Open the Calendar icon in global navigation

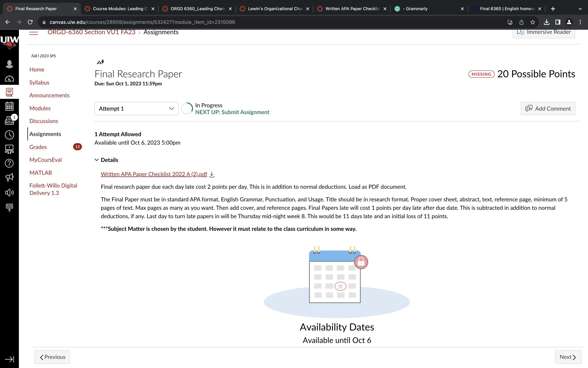click(9, 106)
